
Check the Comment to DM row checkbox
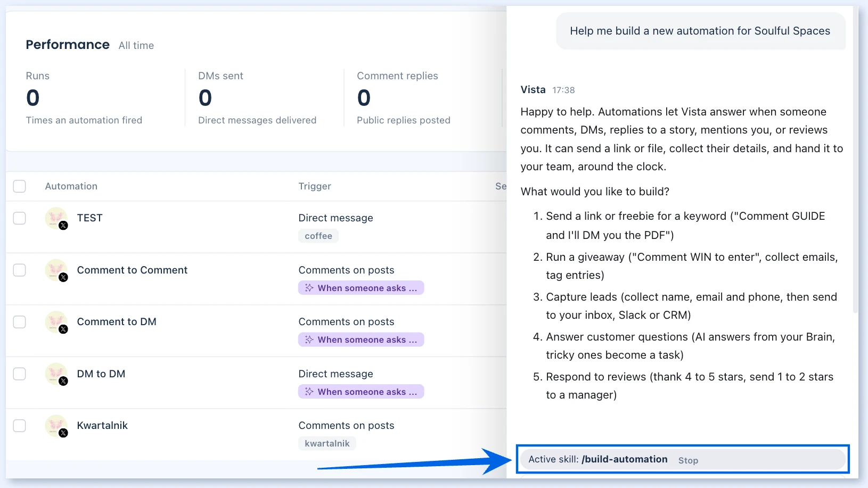[20, 322]
